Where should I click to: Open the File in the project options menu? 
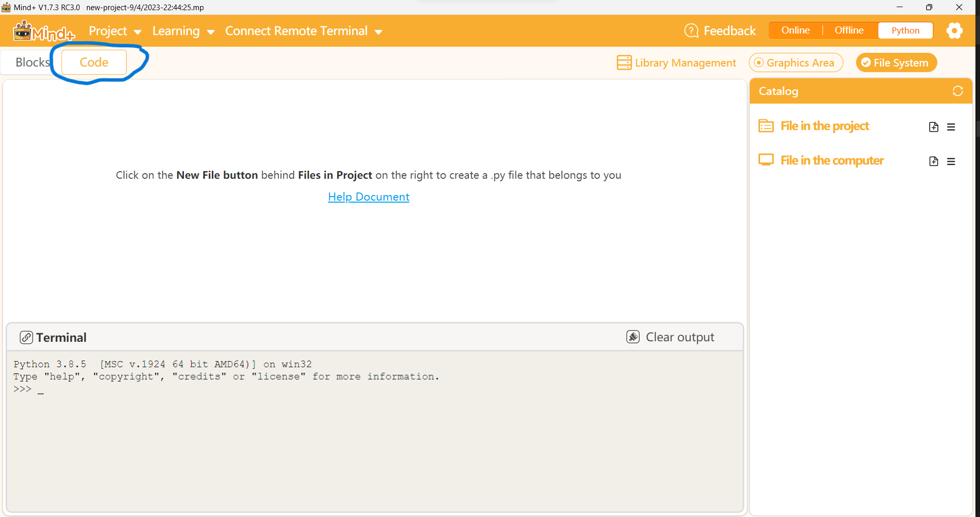point(952,126)
